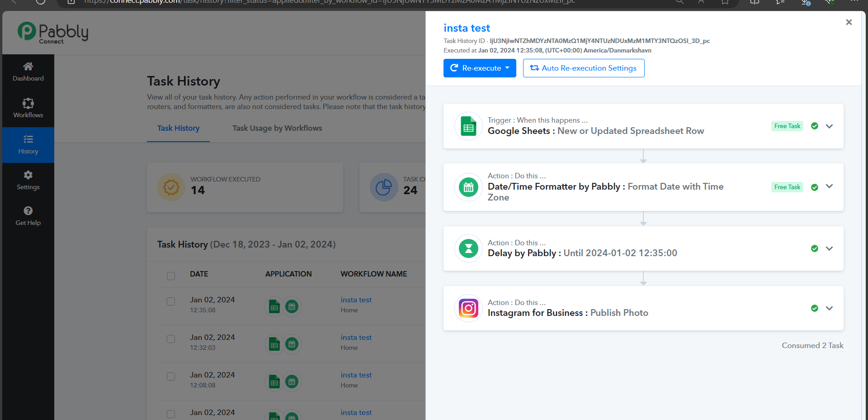The image size is (868, 420).
Task: Open Workflows in the sidebar
Action: click(x=28, y=109)
